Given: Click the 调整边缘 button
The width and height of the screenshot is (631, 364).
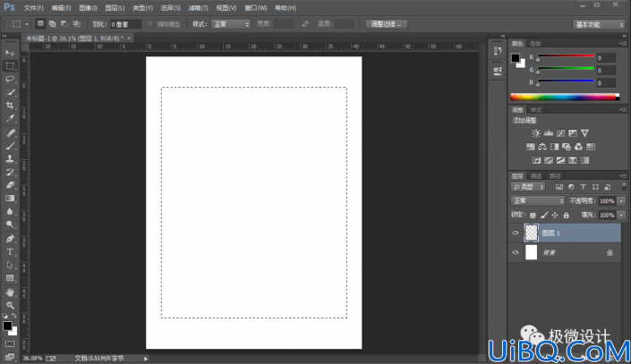Looking at the screenshot, I should (x=387, y=24).
